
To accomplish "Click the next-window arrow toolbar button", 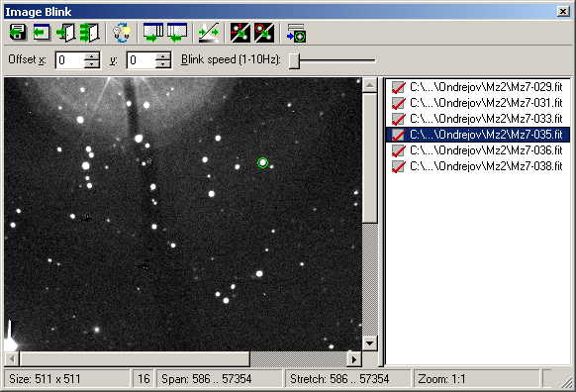I will point(153,33).
